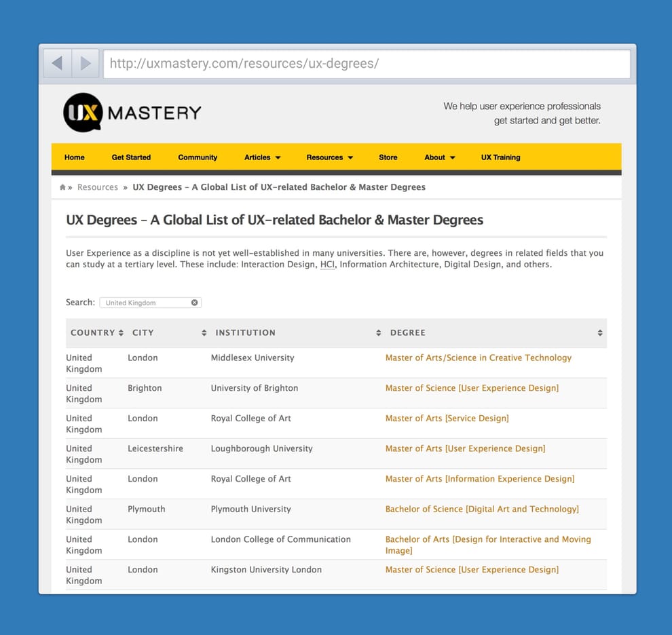
Task: Click the Middlesex University cell
Action: coord(253,358)
